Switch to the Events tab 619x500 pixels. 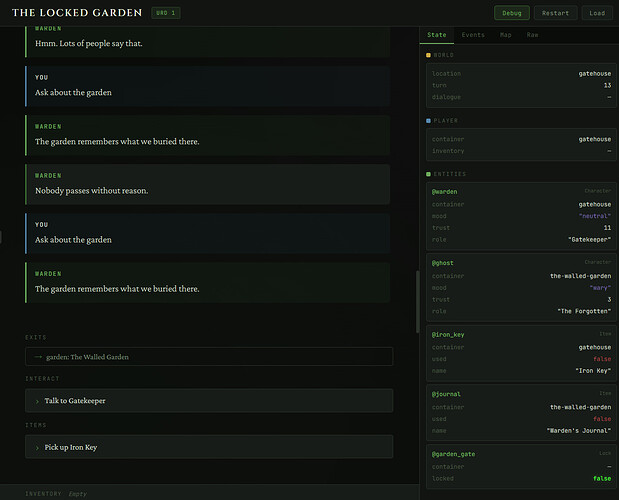pos(471,35)
